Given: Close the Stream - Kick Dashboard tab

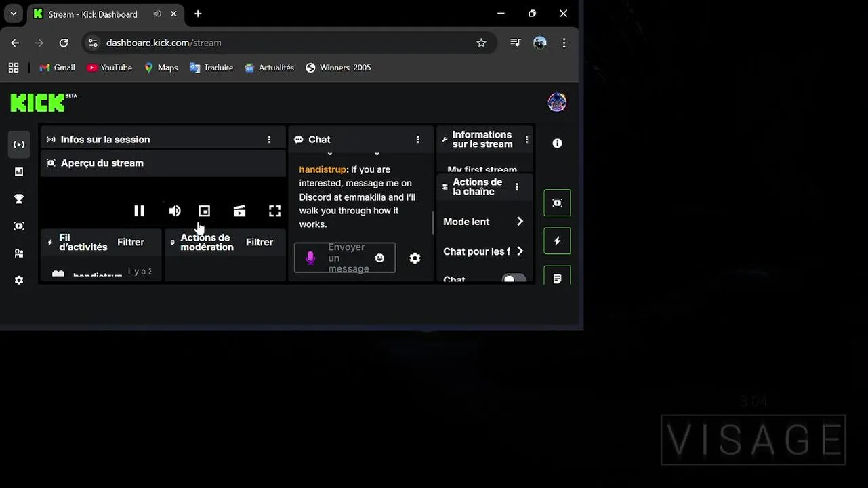Looking at the screenshot, I should pos(175,14).
